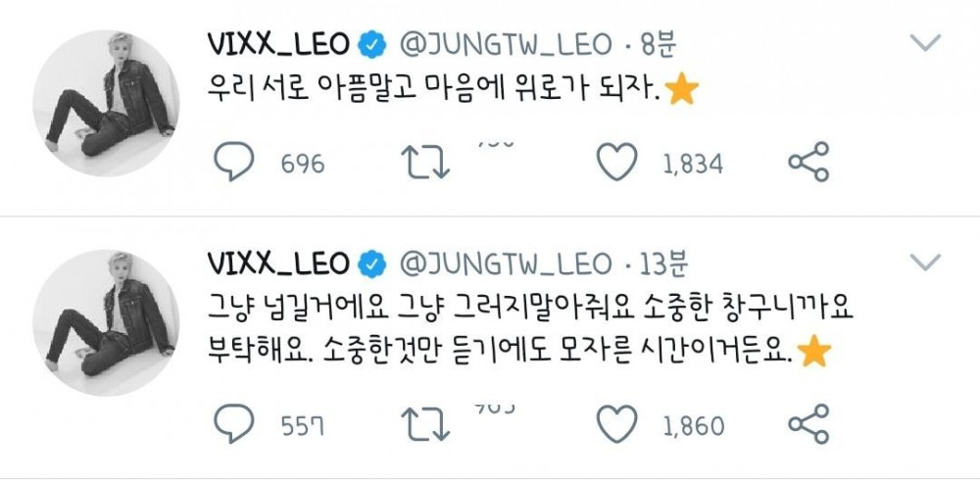Click the reply icon on the 8분 tweet
Image resolution: width=980 pixels, height=481 pixels.
point(234,162)
